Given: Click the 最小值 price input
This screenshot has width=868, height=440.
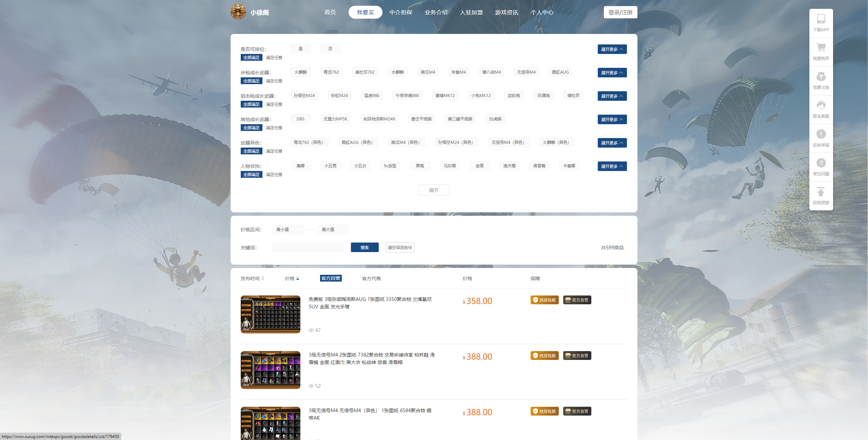Looking at the screenshot, I should 288,230.
